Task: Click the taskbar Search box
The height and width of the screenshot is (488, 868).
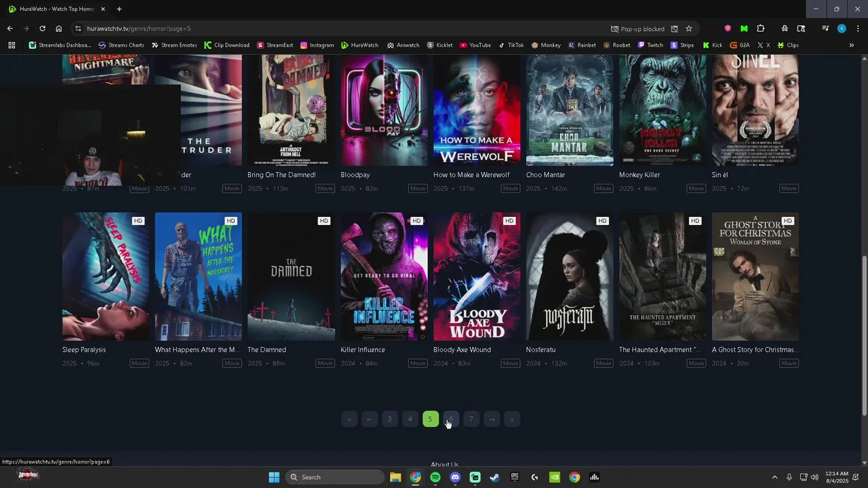Action: [335, 477]
